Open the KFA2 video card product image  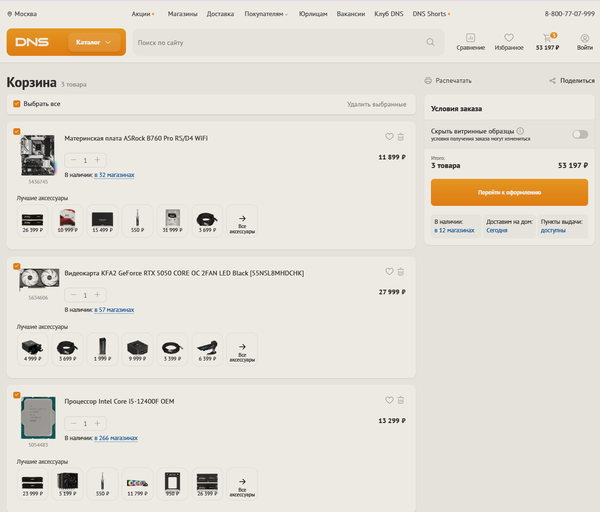coord(39,279)
